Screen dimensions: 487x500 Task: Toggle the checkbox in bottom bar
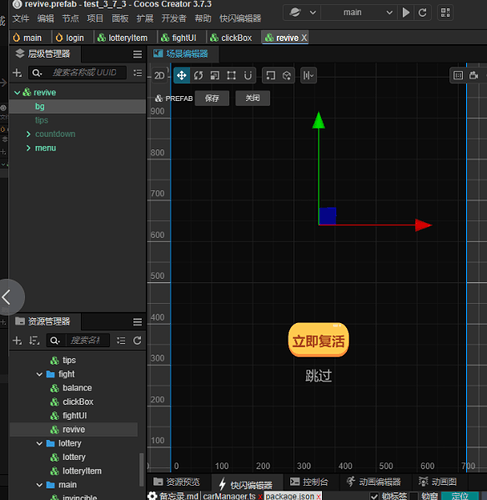[374, 496]
